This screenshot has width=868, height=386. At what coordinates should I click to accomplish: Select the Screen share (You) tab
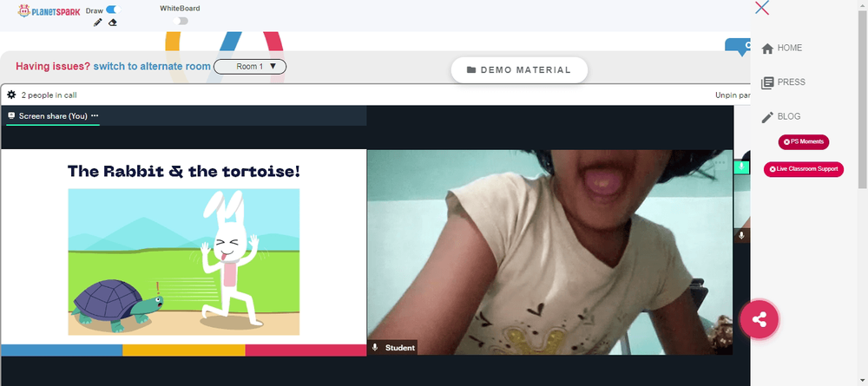point(53,115)
